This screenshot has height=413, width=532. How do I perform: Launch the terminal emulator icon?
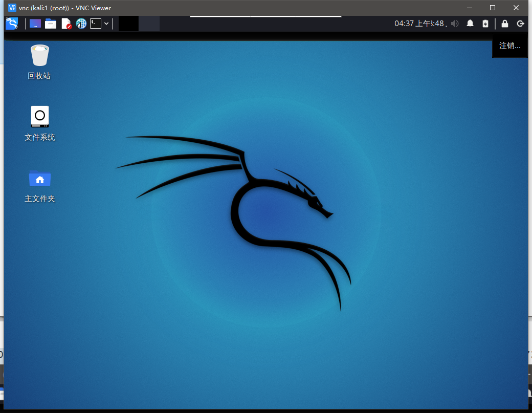96,24
